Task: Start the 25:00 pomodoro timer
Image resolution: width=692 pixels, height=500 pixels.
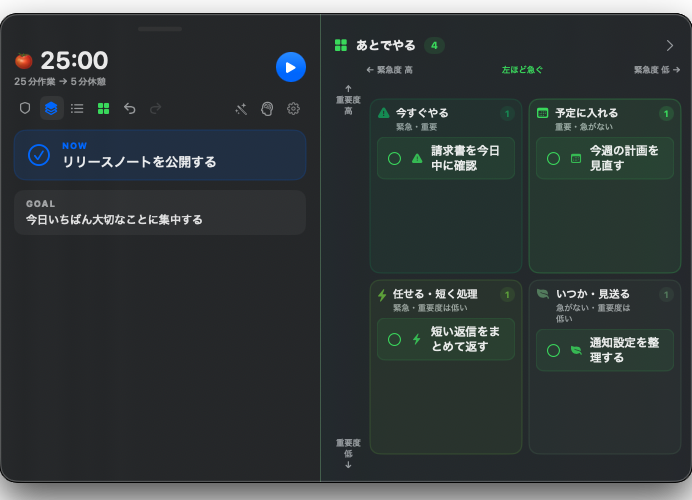Action: point(290,67)
